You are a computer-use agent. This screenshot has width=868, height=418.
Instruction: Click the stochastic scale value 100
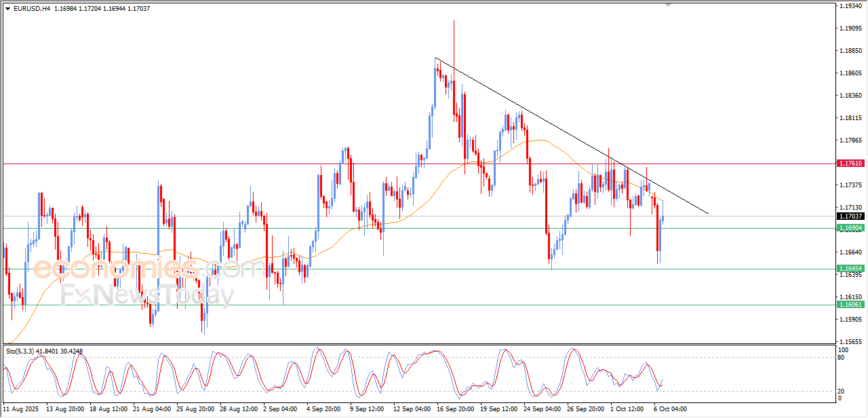point(844,350)
